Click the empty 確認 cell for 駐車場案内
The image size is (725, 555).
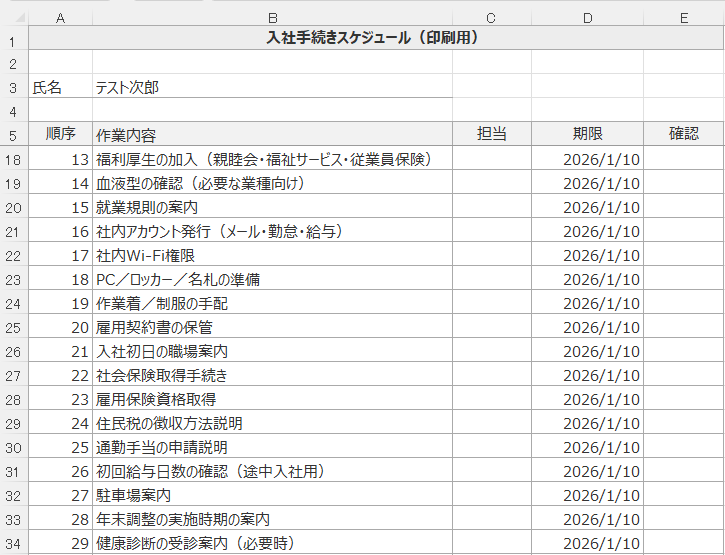tap(684, 495)
